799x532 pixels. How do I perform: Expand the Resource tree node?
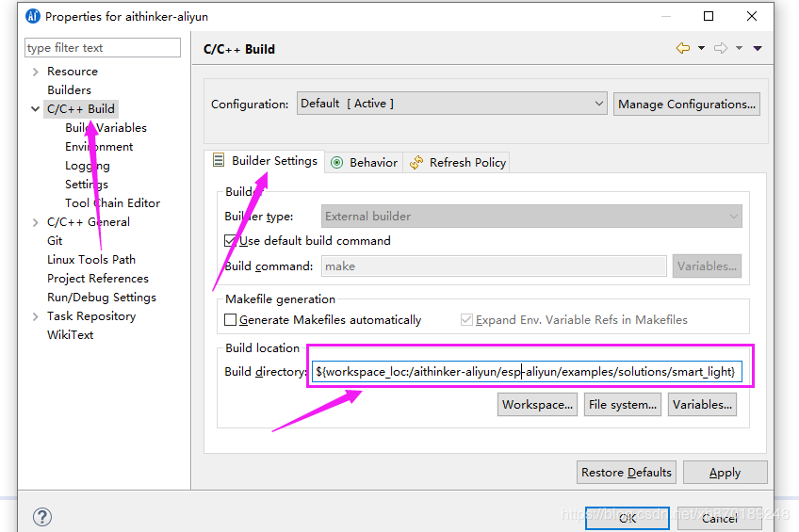click(x=35, y=72)
